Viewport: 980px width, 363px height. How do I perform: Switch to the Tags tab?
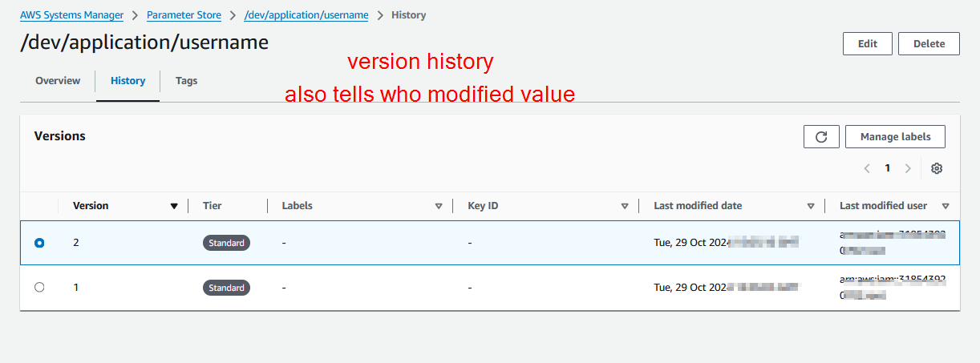click(186, 81)
